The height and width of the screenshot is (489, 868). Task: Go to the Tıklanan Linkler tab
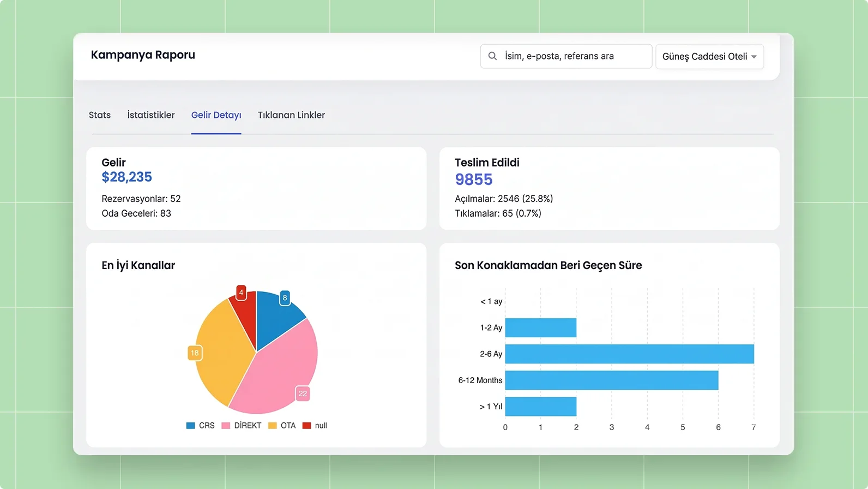(291, 115)
